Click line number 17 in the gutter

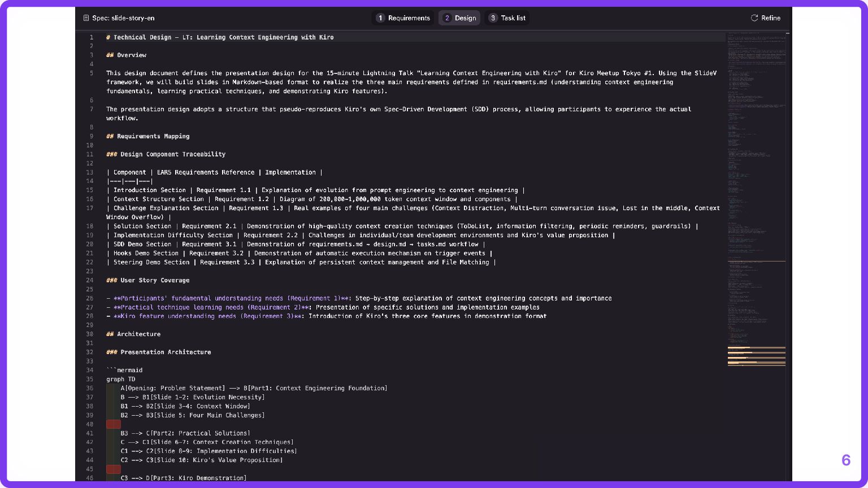(90, 208)
